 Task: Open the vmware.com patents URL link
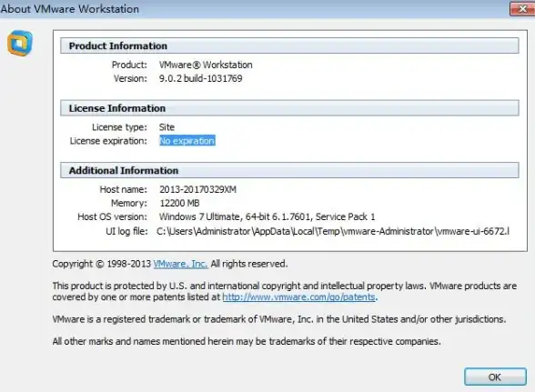[298, 297]
